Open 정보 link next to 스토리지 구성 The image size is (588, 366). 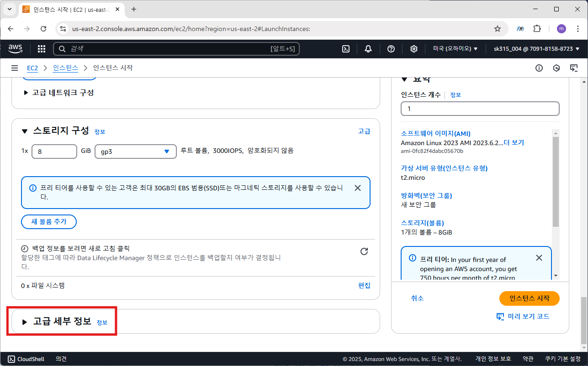[100, 132]
